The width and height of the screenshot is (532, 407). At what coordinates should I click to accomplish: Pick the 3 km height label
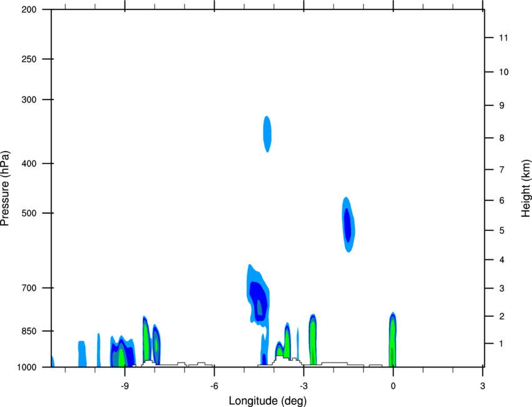(501, 289)
